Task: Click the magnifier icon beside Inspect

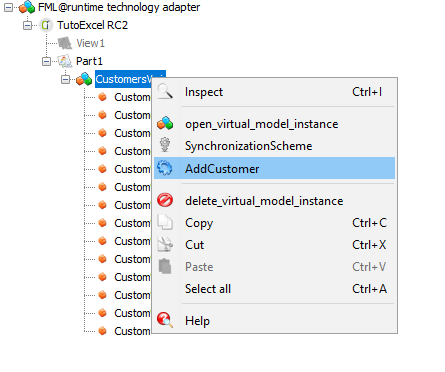Action: tap(165, 91)
